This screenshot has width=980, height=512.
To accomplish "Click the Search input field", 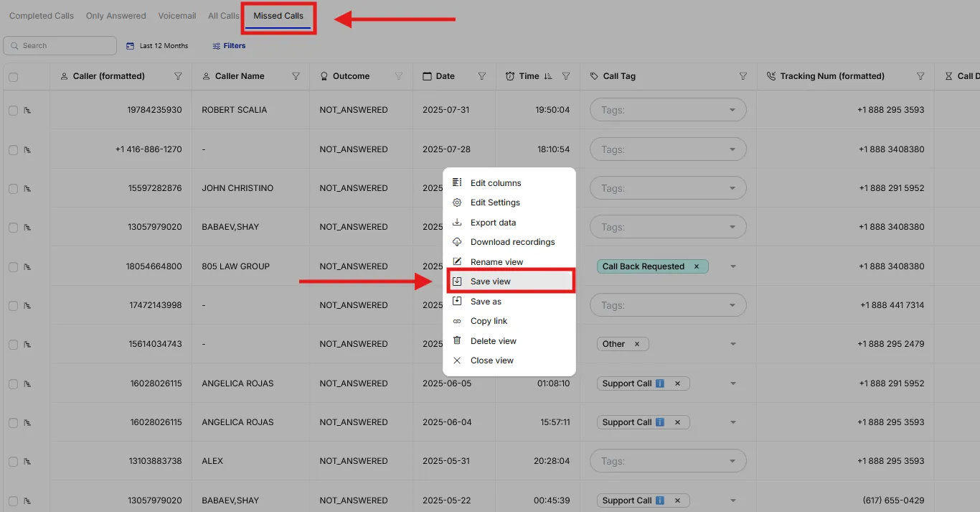I will point(60,46).
